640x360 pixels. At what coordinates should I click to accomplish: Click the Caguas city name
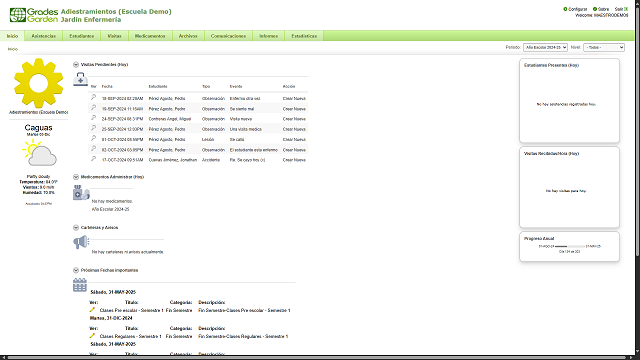(x=38, y=128)
